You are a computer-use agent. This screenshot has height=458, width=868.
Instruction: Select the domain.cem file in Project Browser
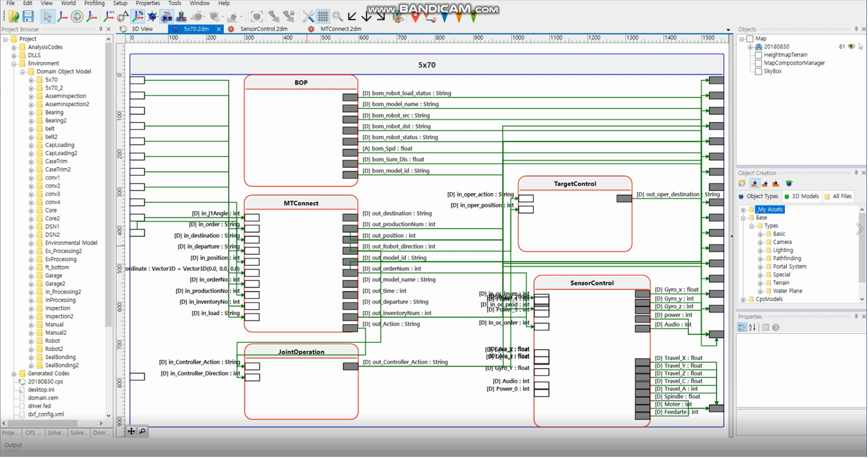(x=43, y=398)
